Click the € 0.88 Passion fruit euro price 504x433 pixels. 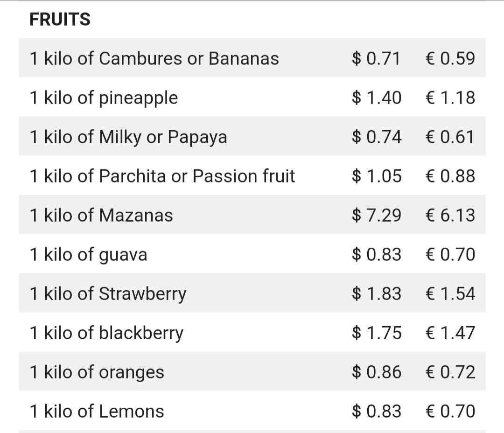450,176
